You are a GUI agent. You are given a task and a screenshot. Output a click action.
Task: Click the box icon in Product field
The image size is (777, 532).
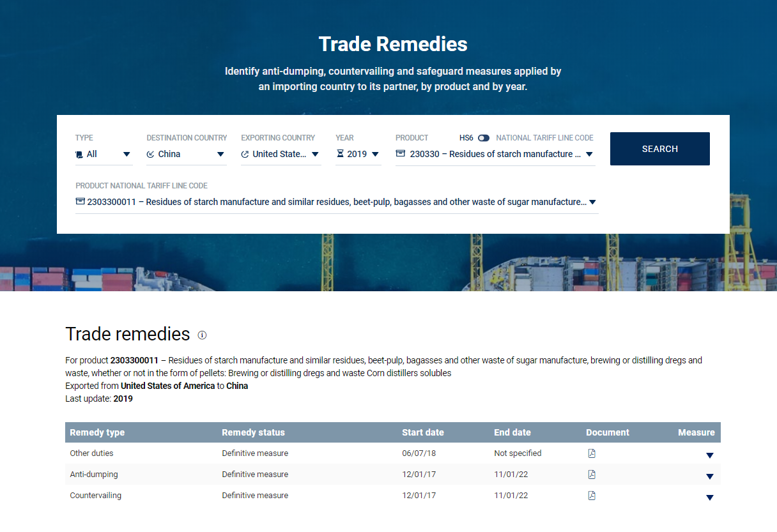(x=400, y=154)
